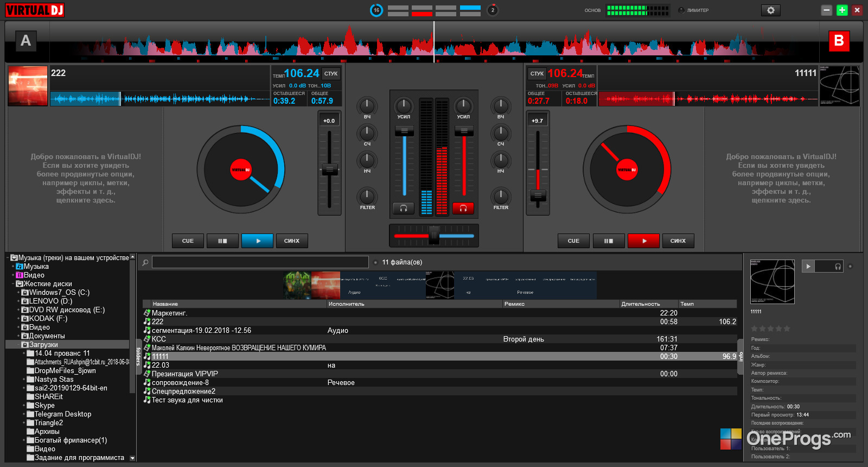This screenshot has height=467, width=868.
Task: Collapse the Загрузки folder
Action: point(18,345)
